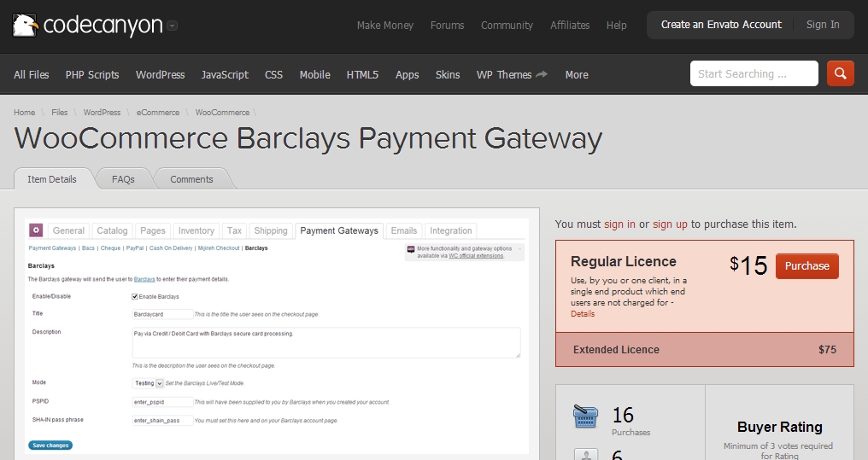Click the eCommerce breadcrumb
The width and height of the screenshot is (868, 460).
point(158,113)
